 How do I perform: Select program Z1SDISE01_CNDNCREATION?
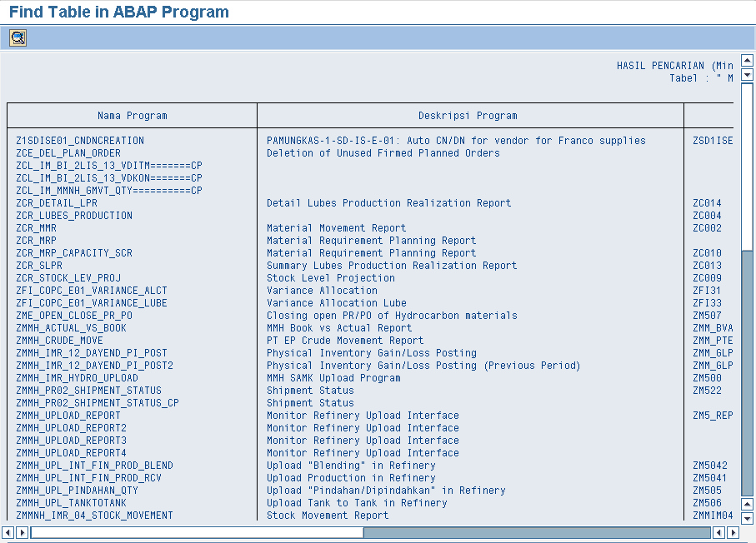(x=80, y=141)
